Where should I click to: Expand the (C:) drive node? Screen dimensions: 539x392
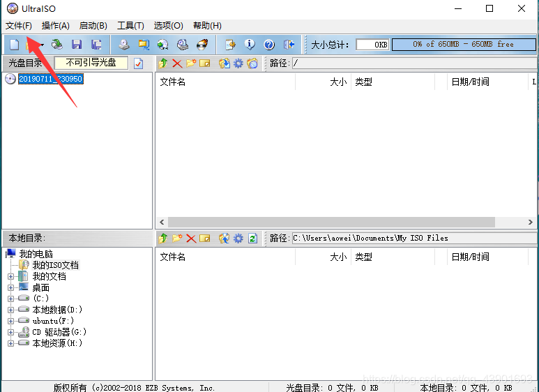tap(10, 299)
